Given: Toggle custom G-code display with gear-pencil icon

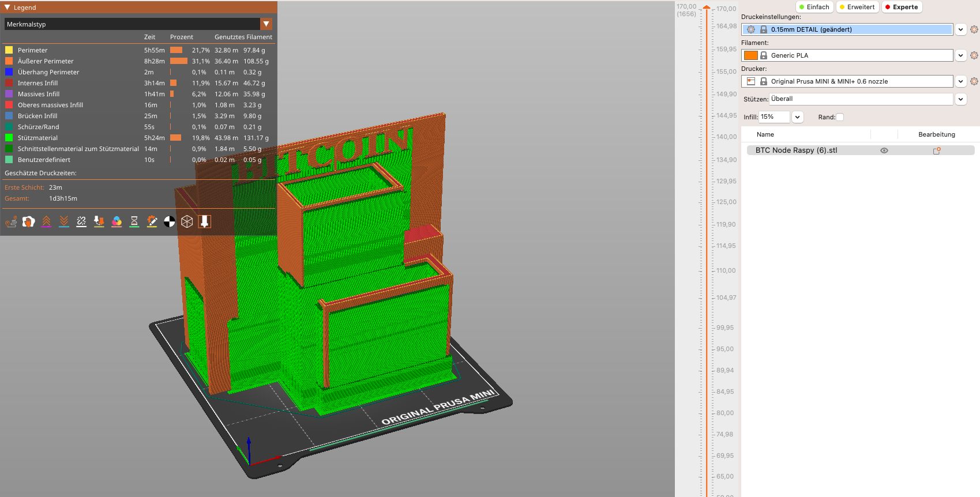Looking at the screenshot, I should [x=152, y=221].
